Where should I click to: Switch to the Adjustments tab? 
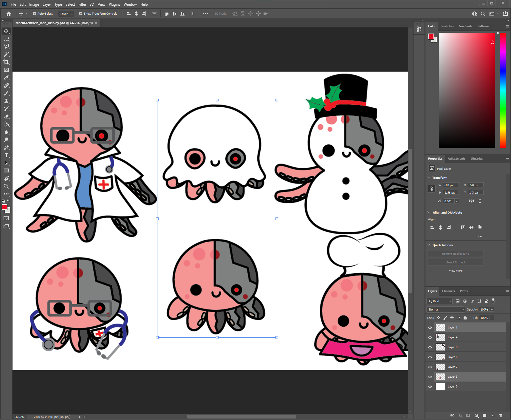coord(456,159)
